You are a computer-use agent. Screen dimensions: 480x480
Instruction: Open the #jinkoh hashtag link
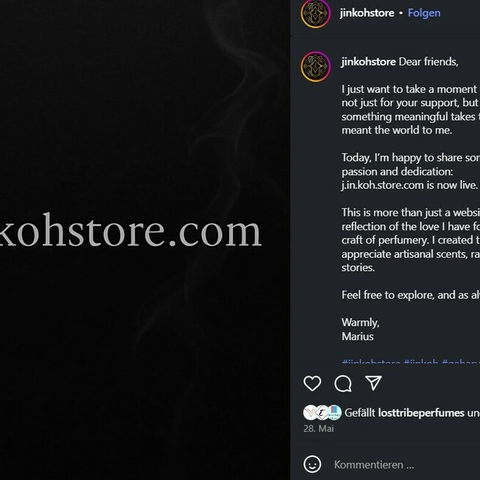point(421,363)
